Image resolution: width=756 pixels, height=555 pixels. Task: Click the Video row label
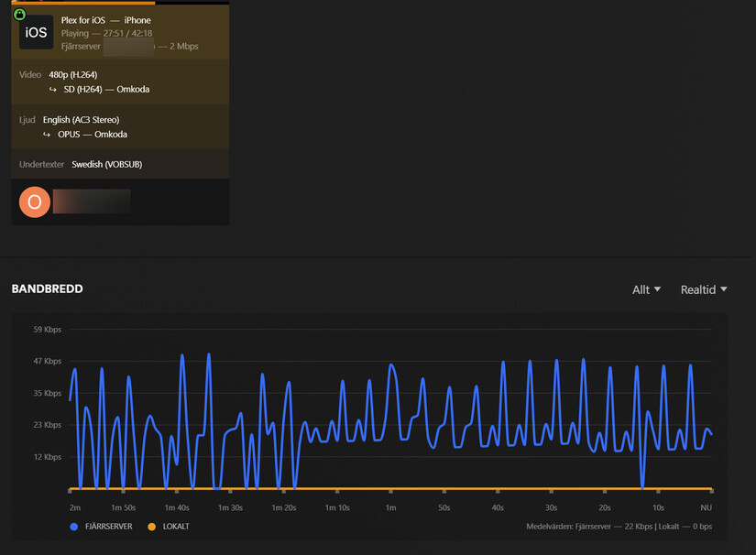click(x=30, y=75)
